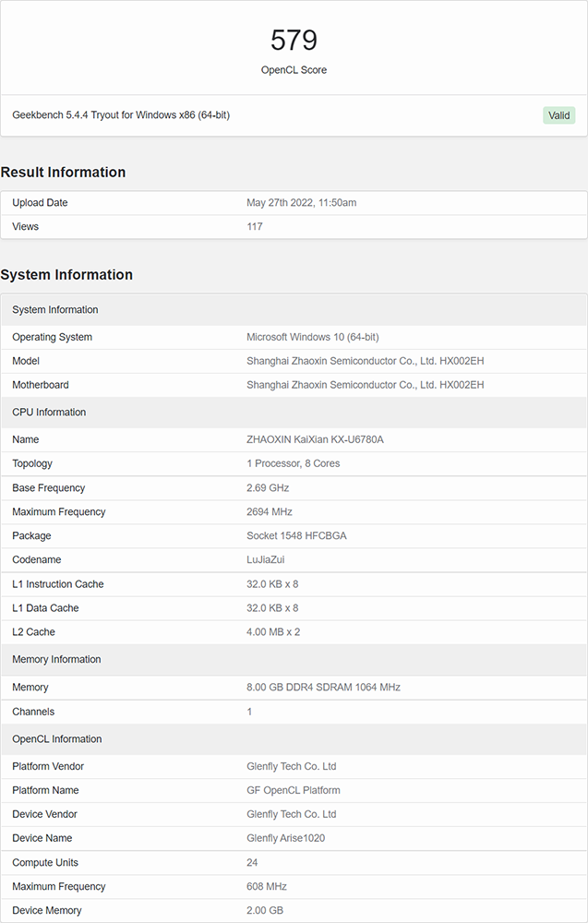588x923 pixels.
Task: Select the 8.00 GB DDR4 SDRAM memory value
Action: click(323, 688)
